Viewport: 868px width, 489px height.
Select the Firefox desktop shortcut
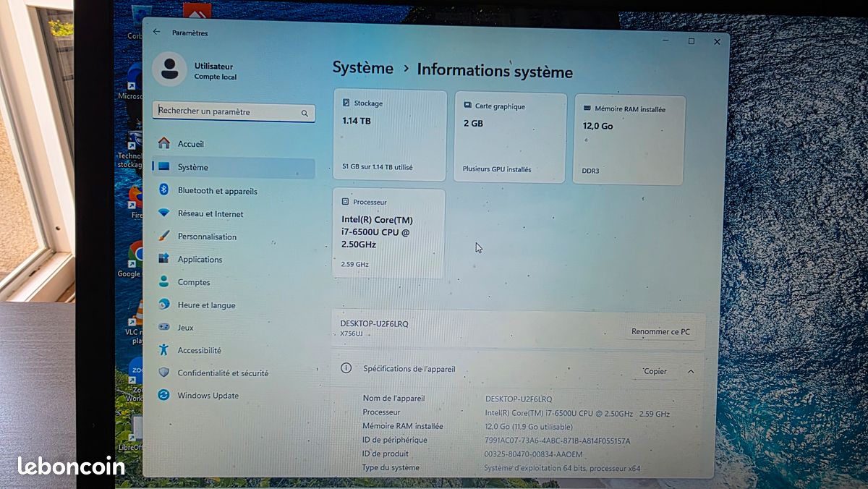[x=135, y=202]
